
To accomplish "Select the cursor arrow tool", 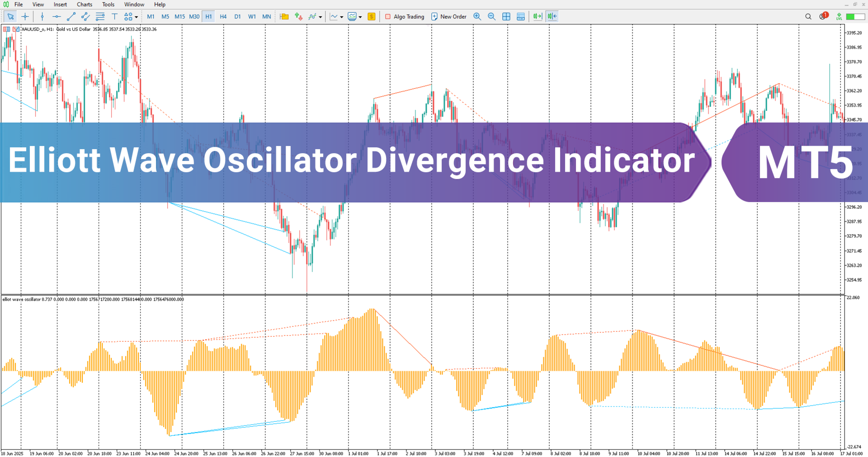I will [x=10, y=17].
